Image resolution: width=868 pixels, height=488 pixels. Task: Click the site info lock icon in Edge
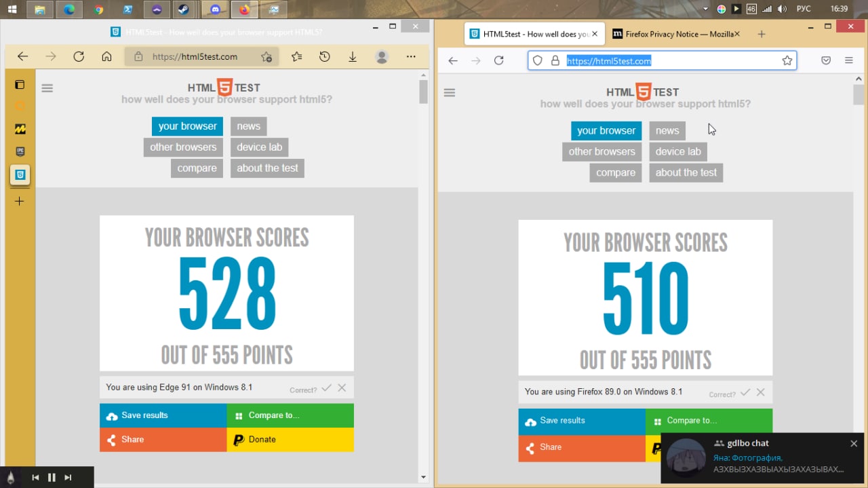(x=138, y=57)
